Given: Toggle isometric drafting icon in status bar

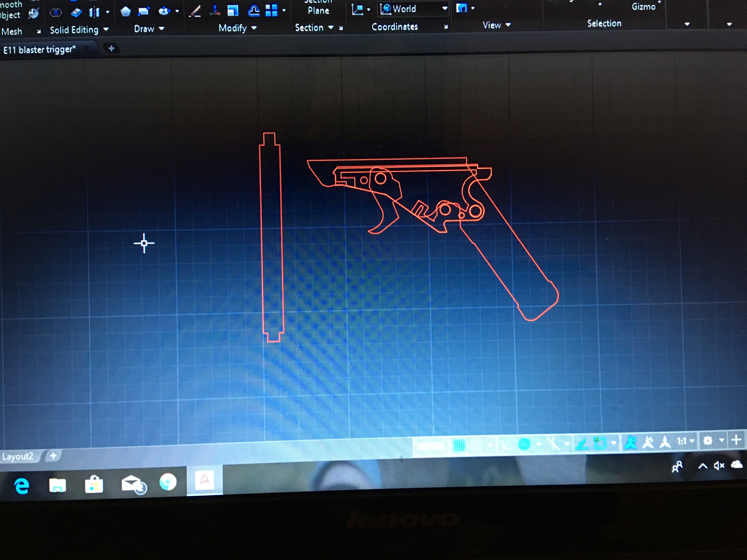Looking at the screenshot, I should coord(553,444).
